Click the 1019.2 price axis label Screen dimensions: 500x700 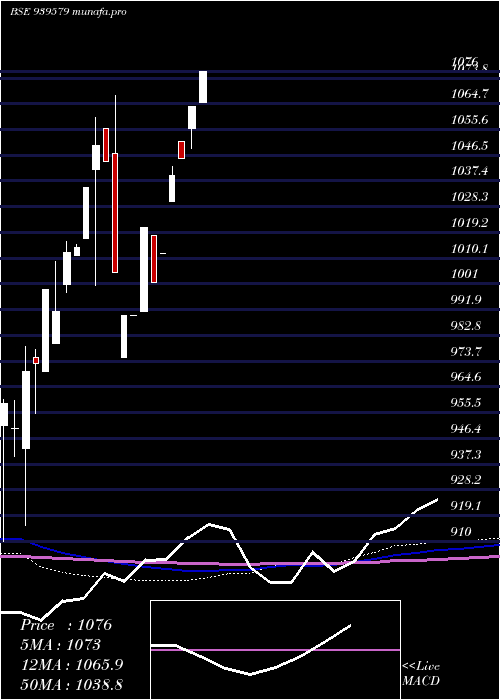point(469,223)
